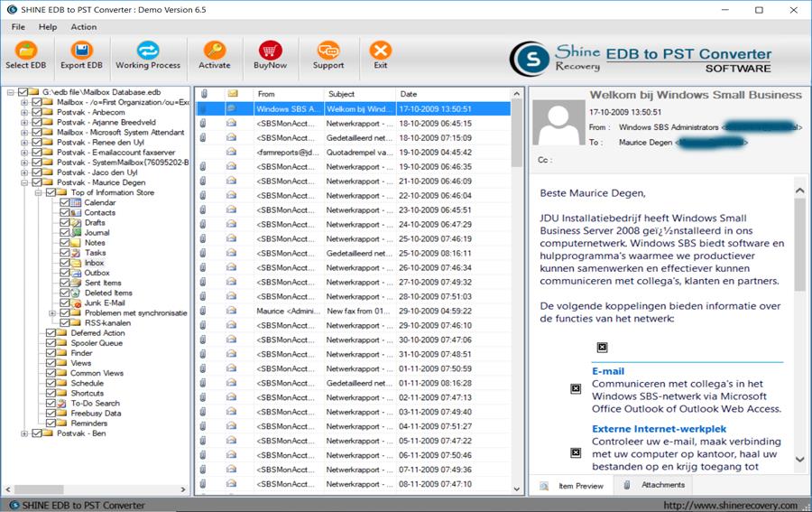The image size is (812, 512).
Task: Toggle Postvak - Ben checkbox
Action: point(36,433)
